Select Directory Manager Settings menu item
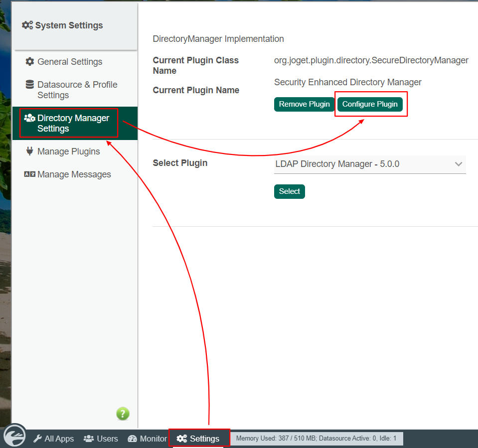 click(75, 123)
